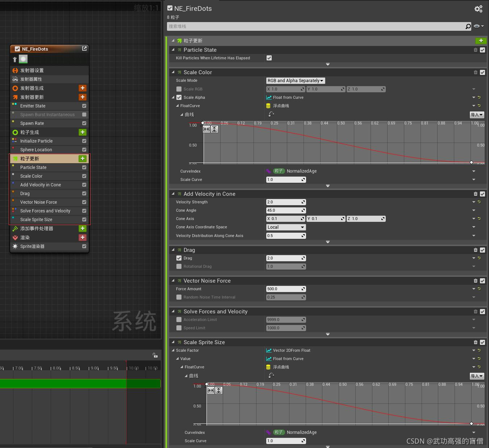Open the Scale Mode dropdown
Screen dimensions: 489x448
(x=296, y=81)
